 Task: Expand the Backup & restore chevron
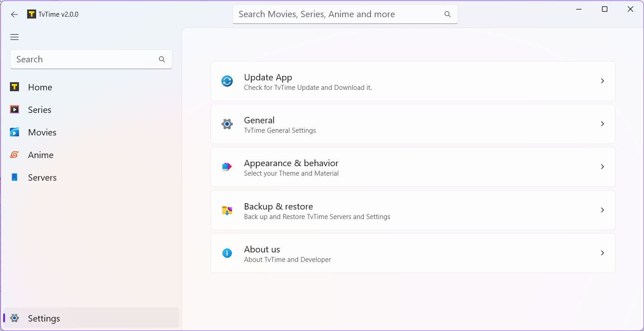[x=602, y=210]
